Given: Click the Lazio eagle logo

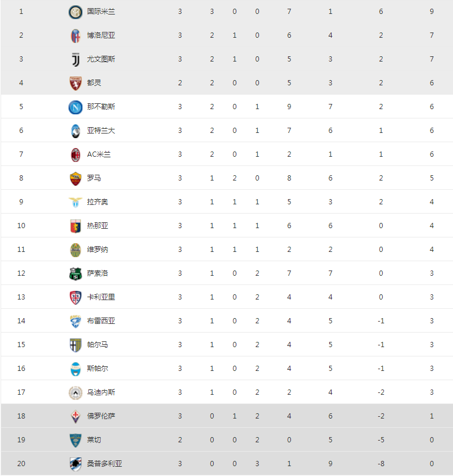Looking at the screenshot, I should point(76,202).
